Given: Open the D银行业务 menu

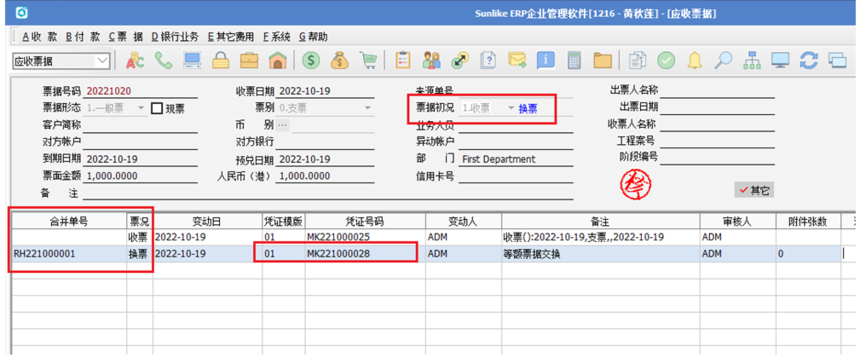Looking at the screenshot, I should pyautogui.click(x=176, y=37).
